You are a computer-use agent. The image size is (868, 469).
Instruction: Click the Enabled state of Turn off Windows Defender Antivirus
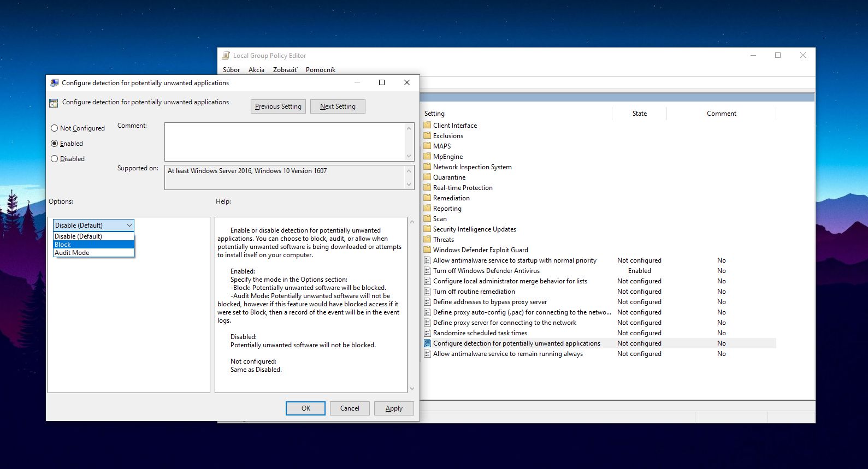point(639,271)
